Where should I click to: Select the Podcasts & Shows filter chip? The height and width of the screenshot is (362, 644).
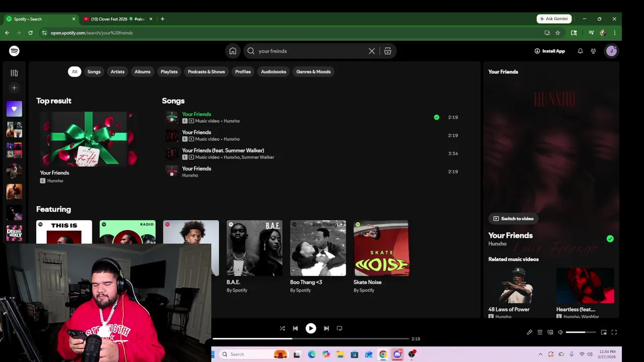tap(206, 71)
